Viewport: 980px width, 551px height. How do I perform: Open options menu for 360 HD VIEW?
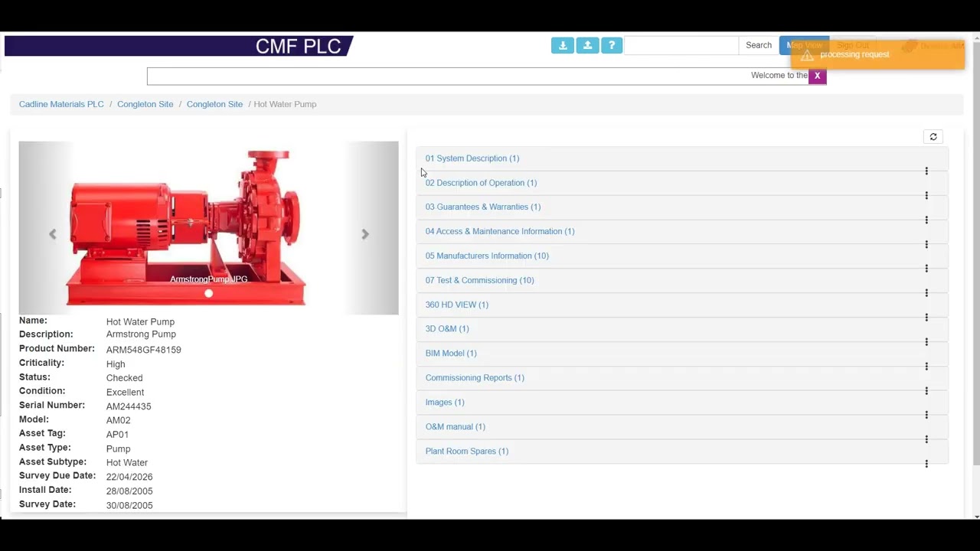(x=926, y=318)
